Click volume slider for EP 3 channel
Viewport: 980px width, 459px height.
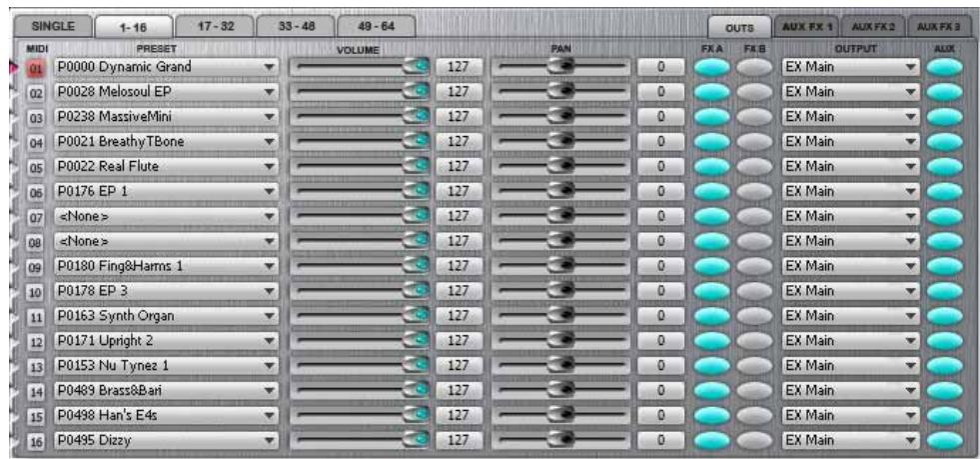coord(360,291)
